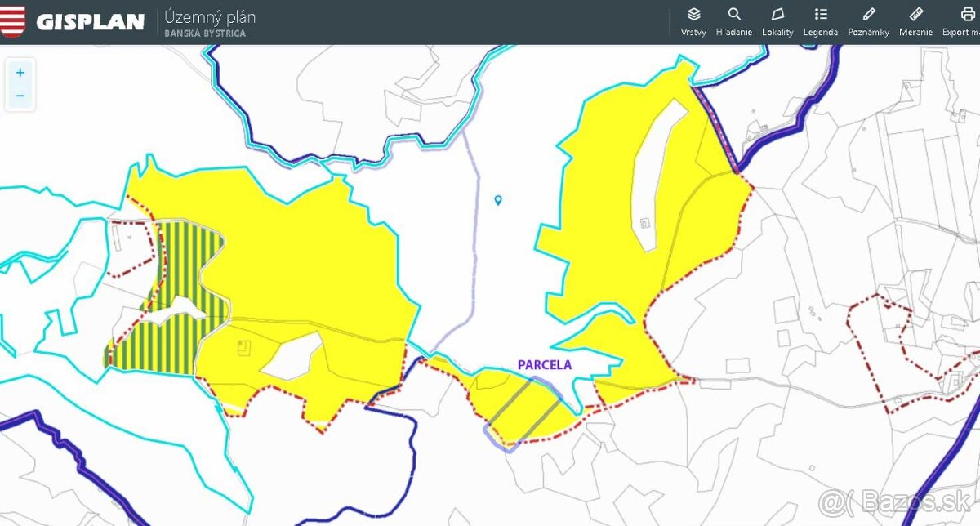The image size is (980, 526).
Task: Click the Banská Bystrica coat of arms logo
Action: [13, 21]
